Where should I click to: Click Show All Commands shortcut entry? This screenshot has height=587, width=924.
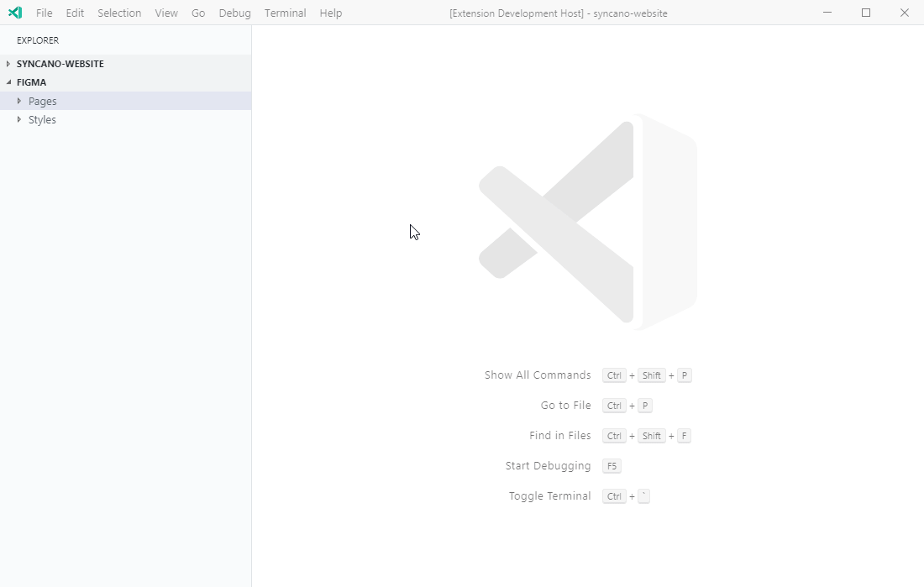pos(538,375)
